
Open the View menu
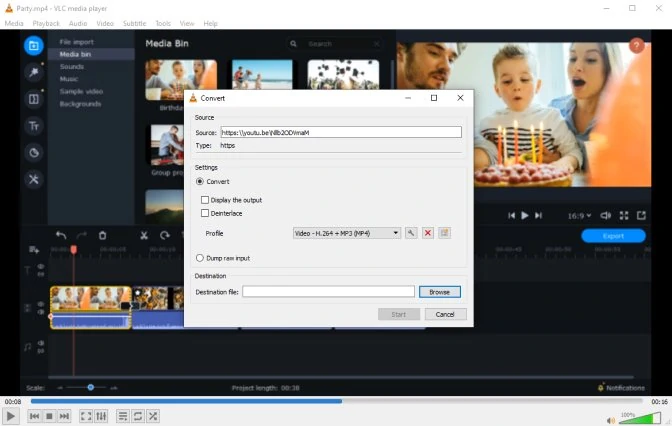coord(187,24)
